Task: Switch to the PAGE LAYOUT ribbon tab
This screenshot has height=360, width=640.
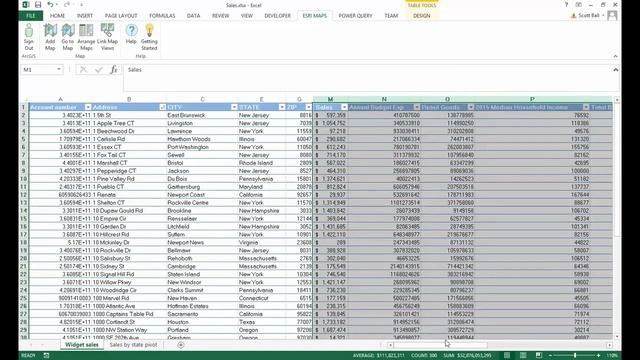Action: click(121, 16)
